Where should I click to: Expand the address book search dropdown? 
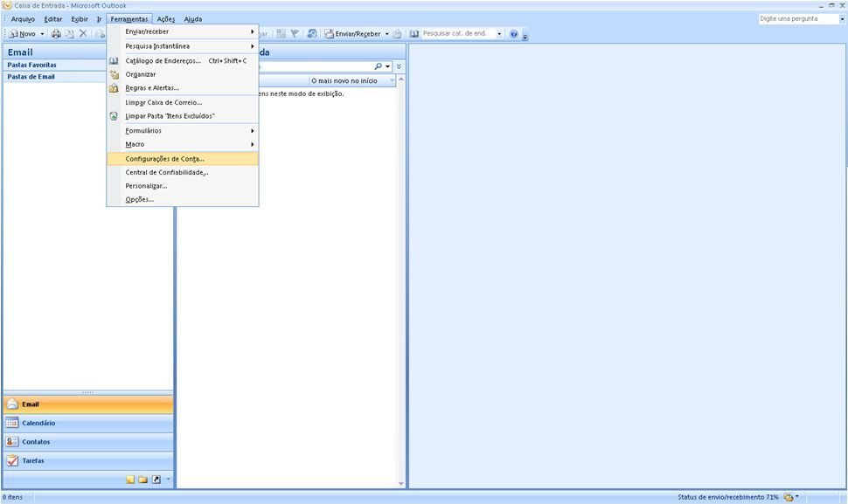[500, 34]
